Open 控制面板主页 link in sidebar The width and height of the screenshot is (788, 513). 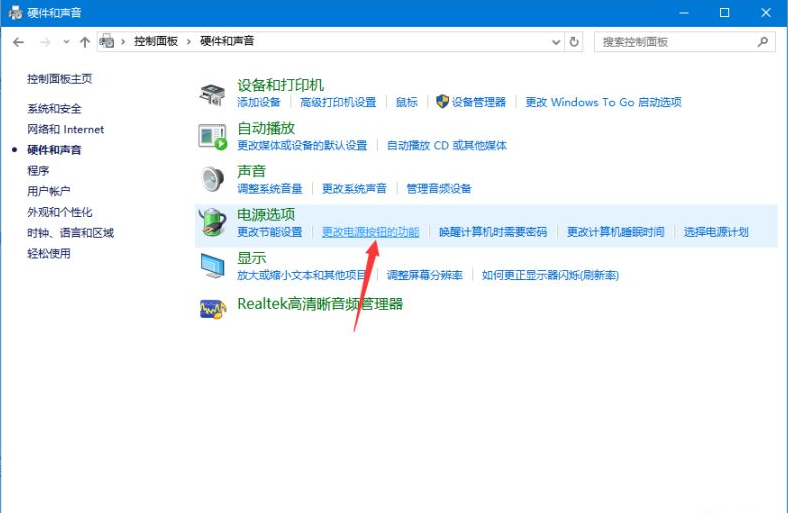pos(59,78)
